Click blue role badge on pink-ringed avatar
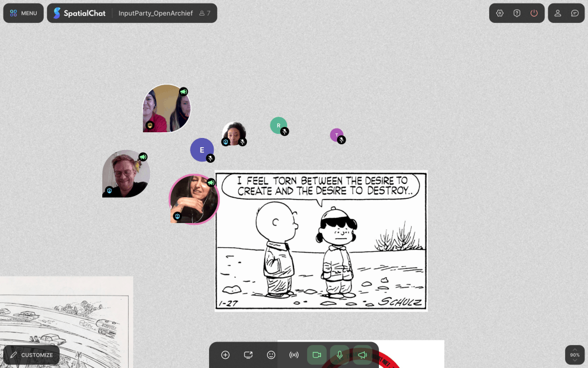 [x=177, y=216]
